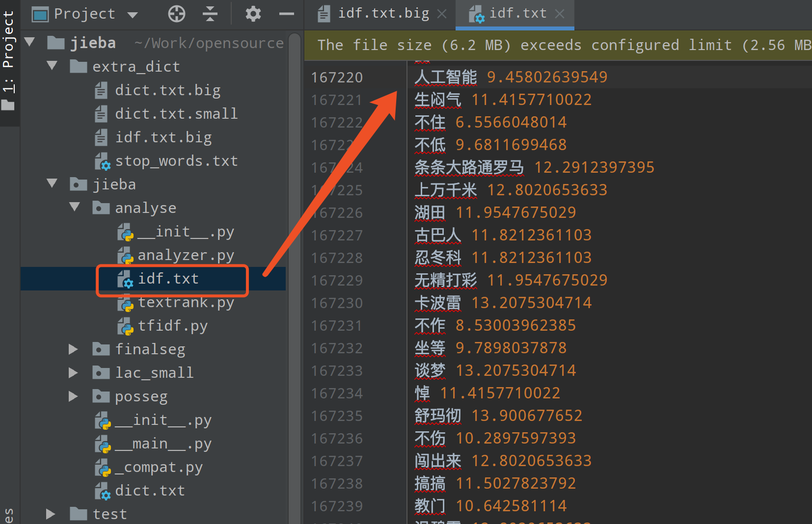Click the file icon of dict.txt.big
The image size is (812, 524).
pos(101,90)
